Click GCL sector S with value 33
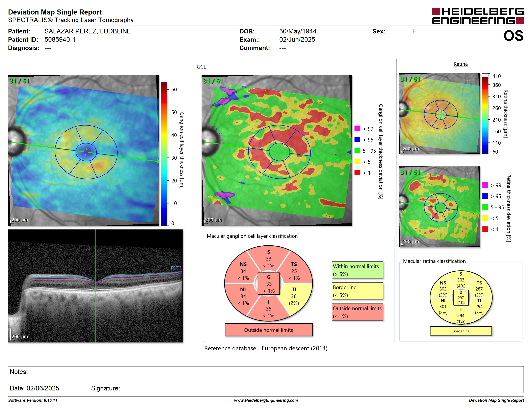Screen dimensions: 532x411 pyautogui.click(x=268, y=258)
